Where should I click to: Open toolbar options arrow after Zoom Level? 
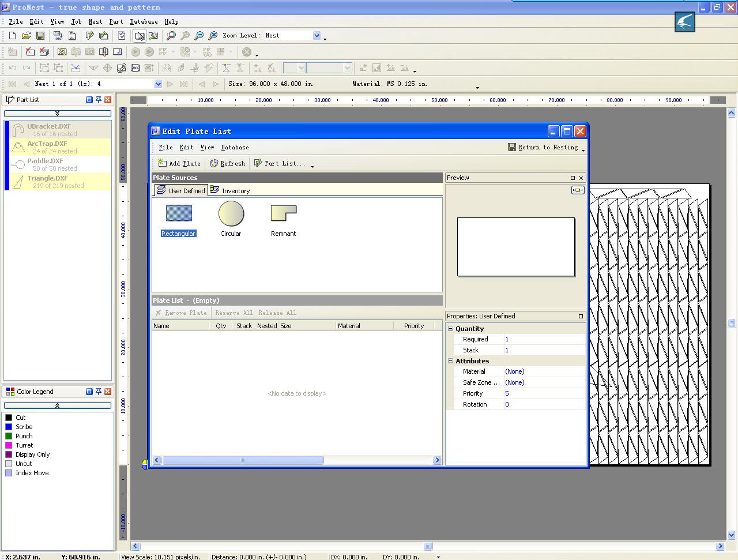point(325,39)
